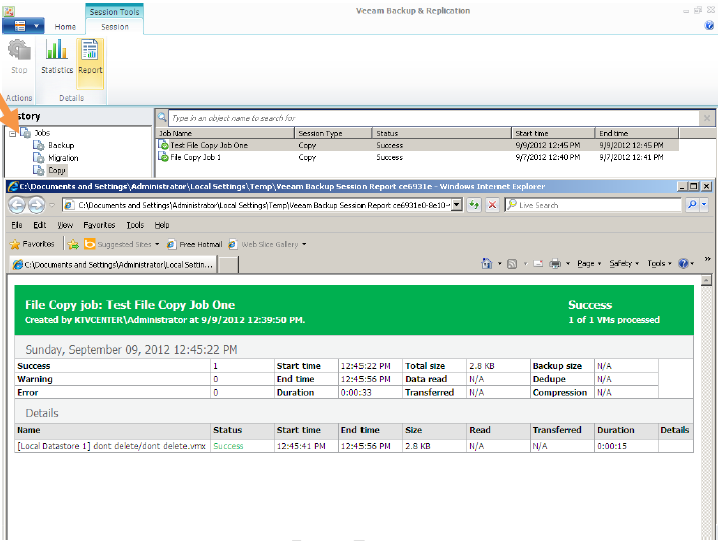
Task: Open the address bar dropdown arrow
Action: 457,205
